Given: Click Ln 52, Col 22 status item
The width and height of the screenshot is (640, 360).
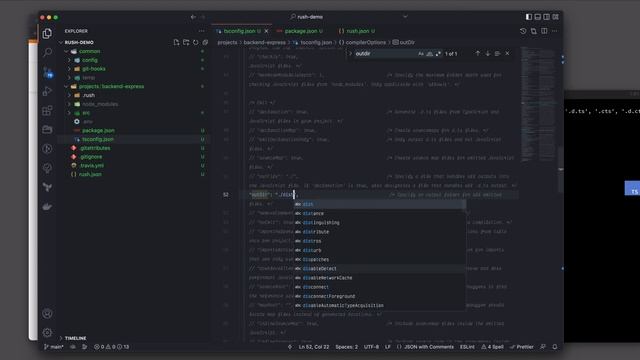Looking at the screenshot, I should (313, 347).
